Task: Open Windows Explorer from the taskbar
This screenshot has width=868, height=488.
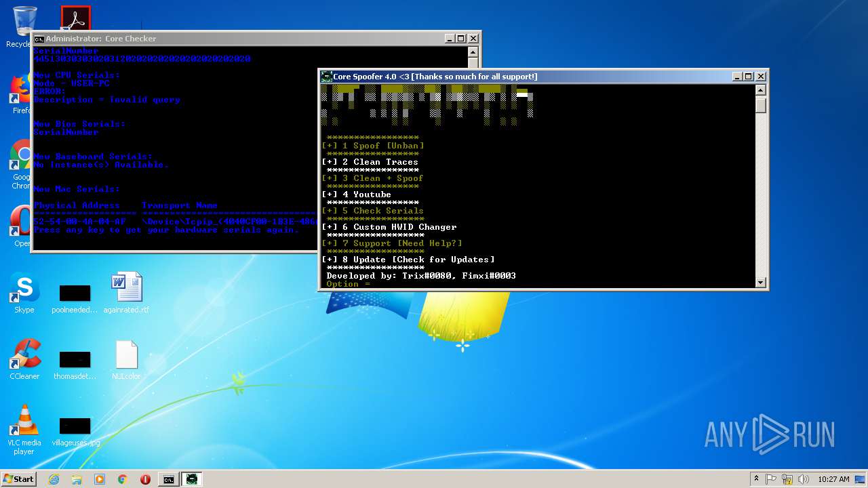Action: click(77, 479)
